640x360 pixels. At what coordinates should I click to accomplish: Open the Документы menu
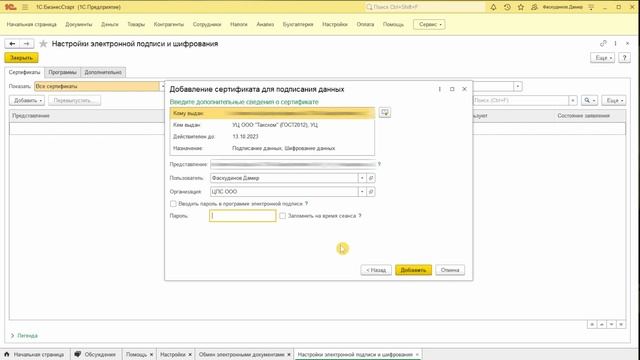pyautogui.click(x=79, y=24)
